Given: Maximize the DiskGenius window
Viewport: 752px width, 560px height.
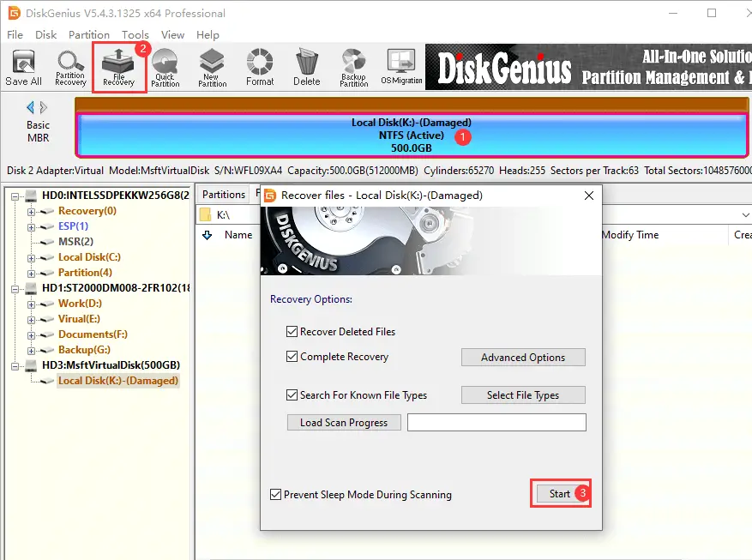Looking at the screenshot, I should 712,13.
